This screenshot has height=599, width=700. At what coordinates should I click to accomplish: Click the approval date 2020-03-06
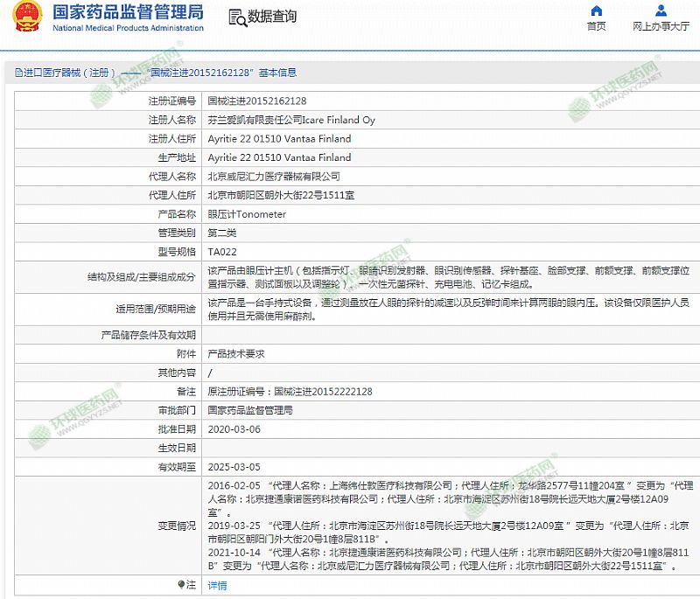pyautogui.click(x=234, y=429)
